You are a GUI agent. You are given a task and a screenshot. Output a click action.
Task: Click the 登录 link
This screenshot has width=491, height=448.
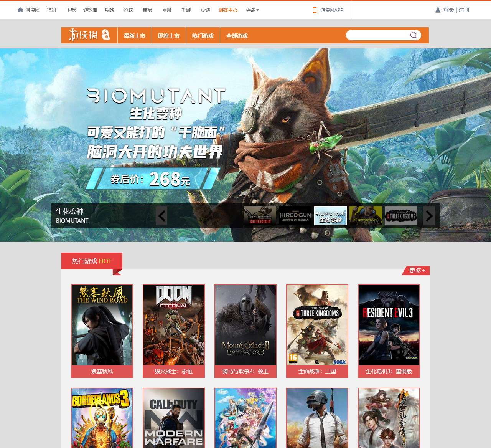coord(449,10)
